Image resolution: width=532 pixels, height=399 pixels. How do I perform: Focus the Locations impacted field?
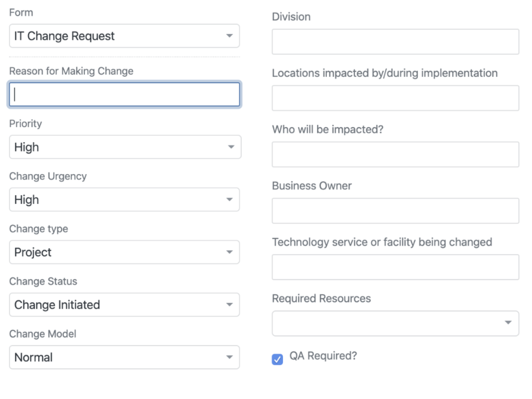tap(395, 98)
